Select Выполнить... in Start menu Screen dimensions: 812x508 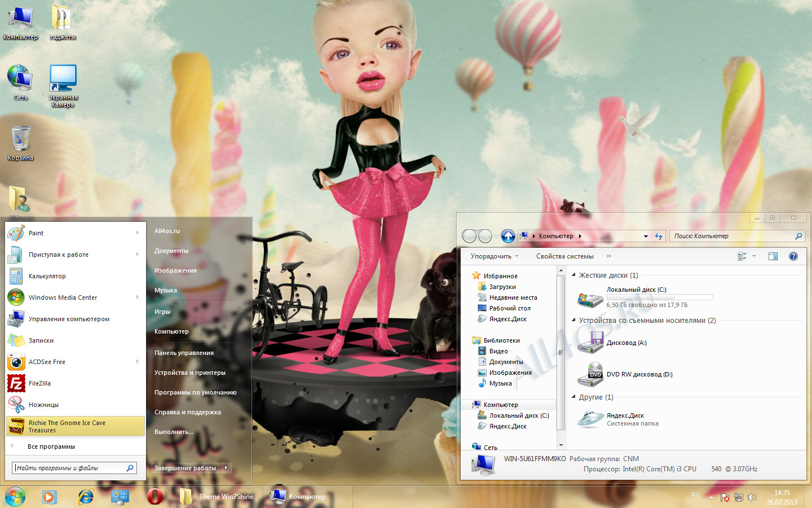(x=174, y=432)
